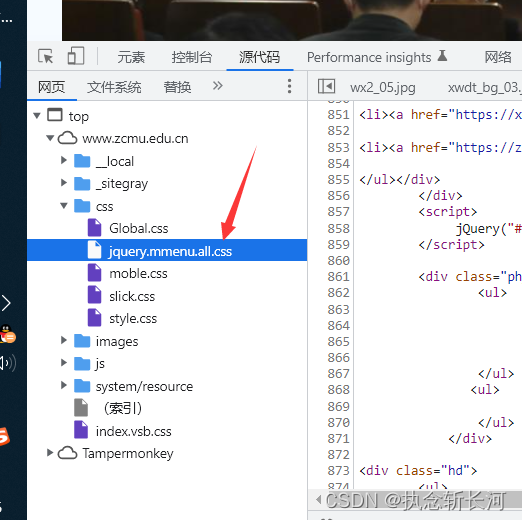
Task: Click the slick.css file icon
Action: [x=94, y=295]
